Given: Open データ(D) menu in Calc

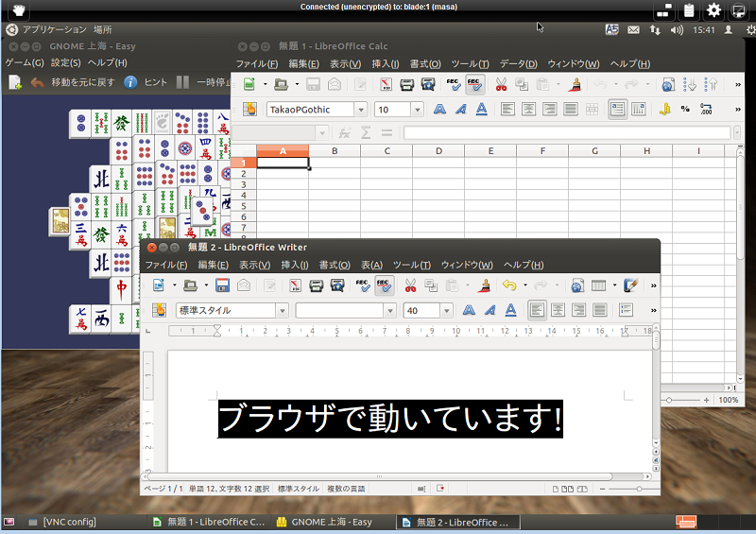Looking at the screenshot, I should 518,63.
